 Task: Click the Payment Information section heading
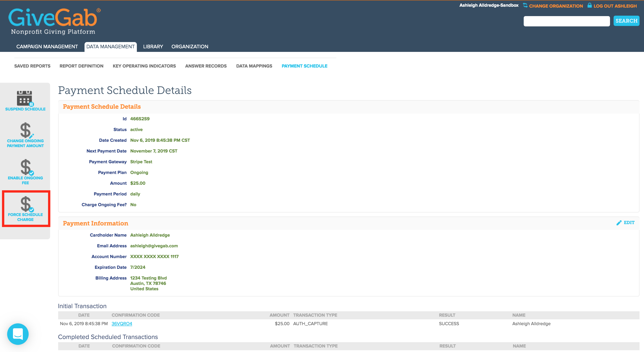point(95,223)
